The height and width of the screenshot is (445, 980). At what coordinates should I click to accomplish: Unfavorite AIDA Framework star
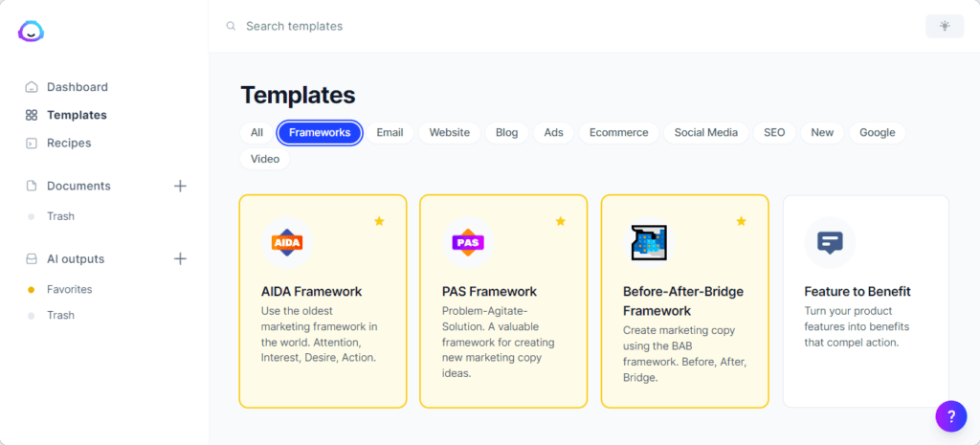click(x=379, y=221)
